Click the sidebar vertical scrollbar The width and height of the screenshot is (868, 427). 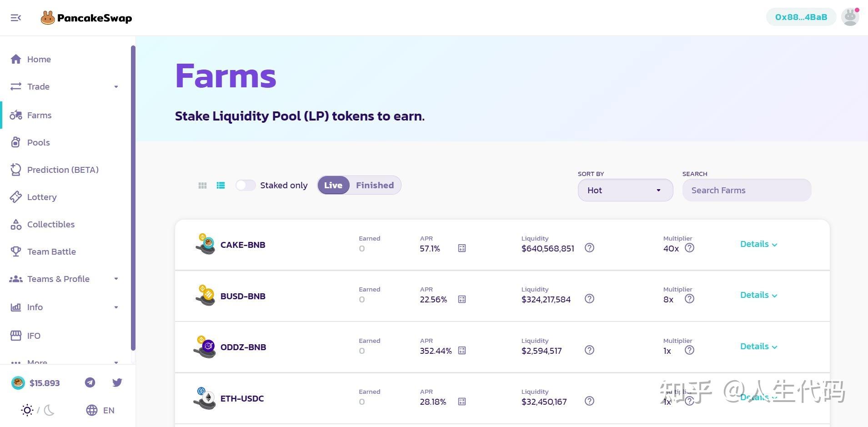click(x=133, y=198)
